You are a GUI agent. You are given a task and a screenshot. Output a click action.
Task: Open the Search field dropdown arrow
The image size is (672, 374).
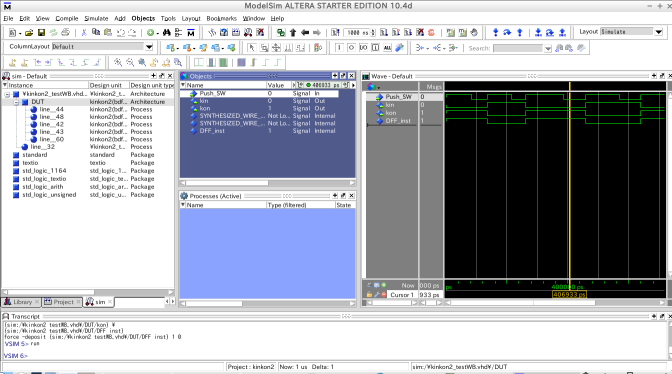coord(548,48)
